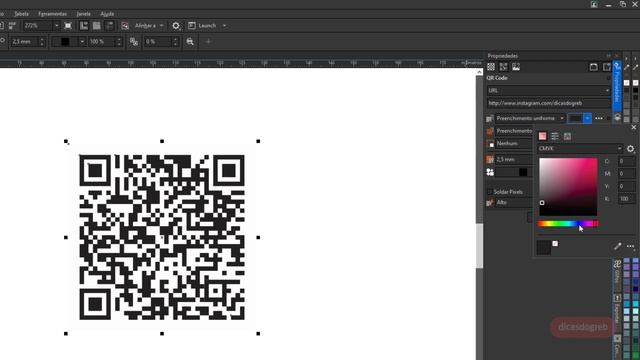Enable the Soldar Pixels checkbox
The width and height of the screenshot is (640, 360).
pyautogui.click(x=489, y=192)
